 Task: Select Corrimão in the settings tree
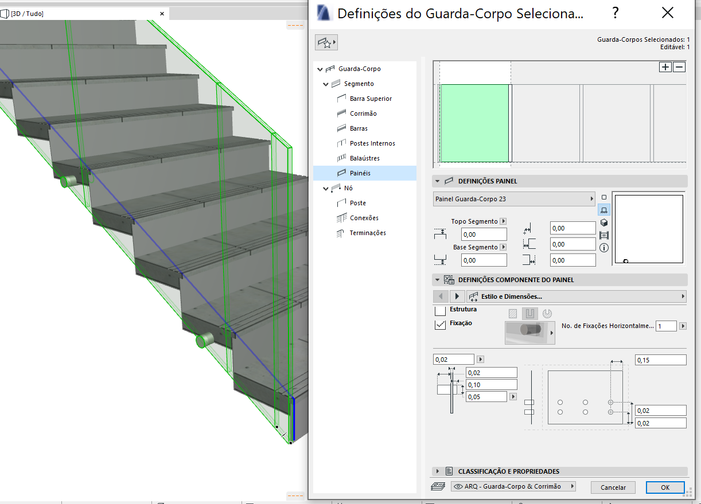click(x=363, y=114)
